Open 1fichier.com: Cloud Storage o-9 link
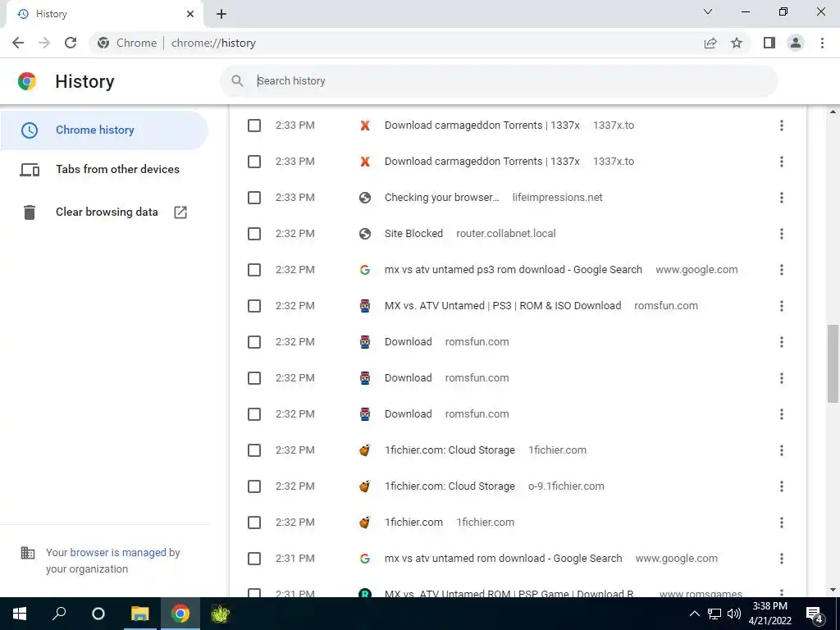 coord(450,486)
